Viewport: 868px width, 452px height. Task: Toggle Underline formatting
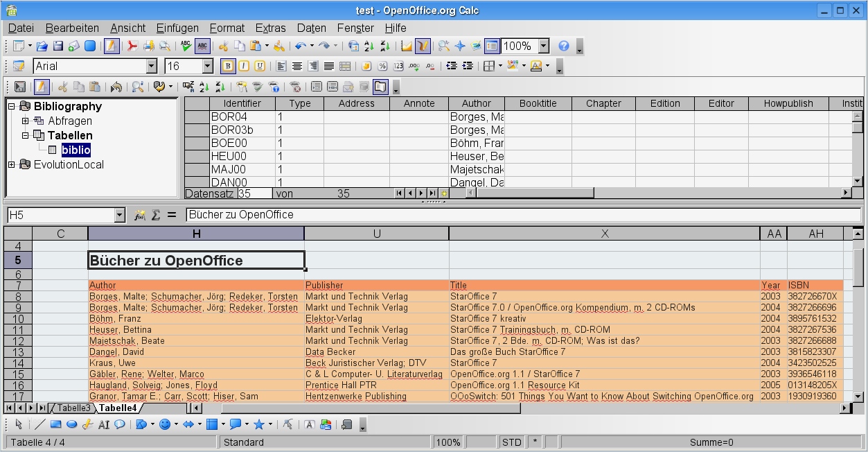[260, 67]
